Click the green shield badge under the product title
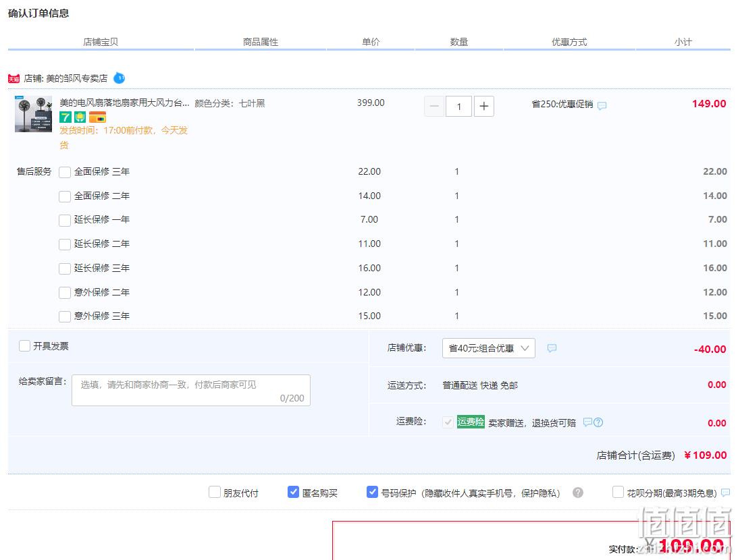This screenshot has width=738, height=560. [80, 117]
